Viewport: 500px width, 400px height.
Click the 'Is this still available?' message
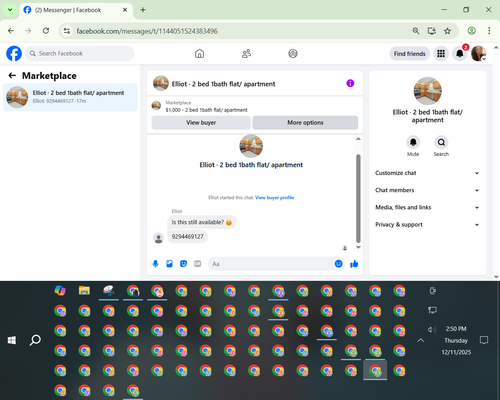coord(202,222)
